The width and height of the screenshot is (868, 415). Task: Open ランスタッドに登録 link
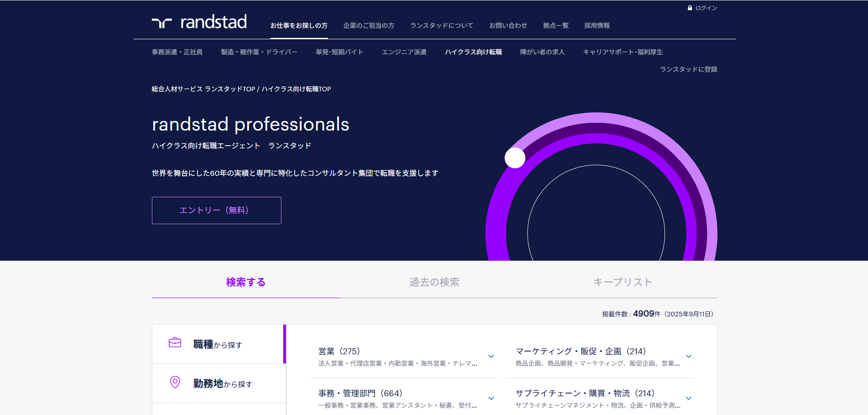click(688, 69)
